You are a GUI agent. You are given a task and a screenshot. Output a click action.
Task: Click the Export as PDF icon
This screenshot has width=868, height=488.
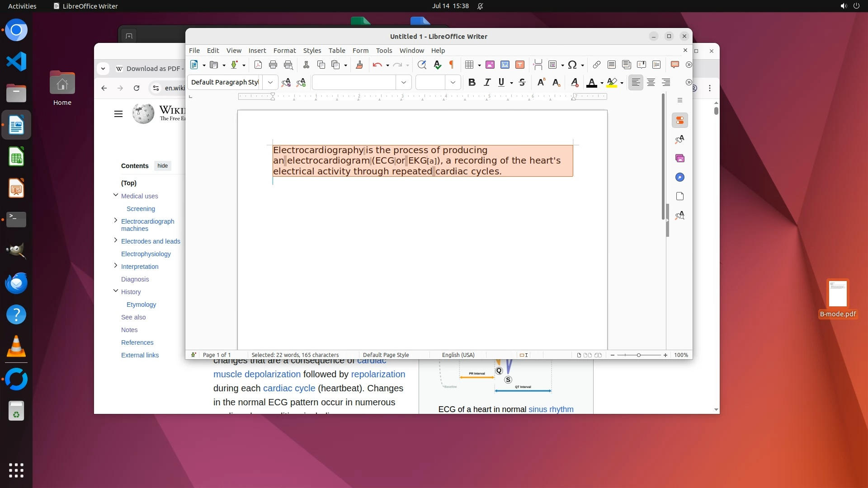[x=258, y=65]
